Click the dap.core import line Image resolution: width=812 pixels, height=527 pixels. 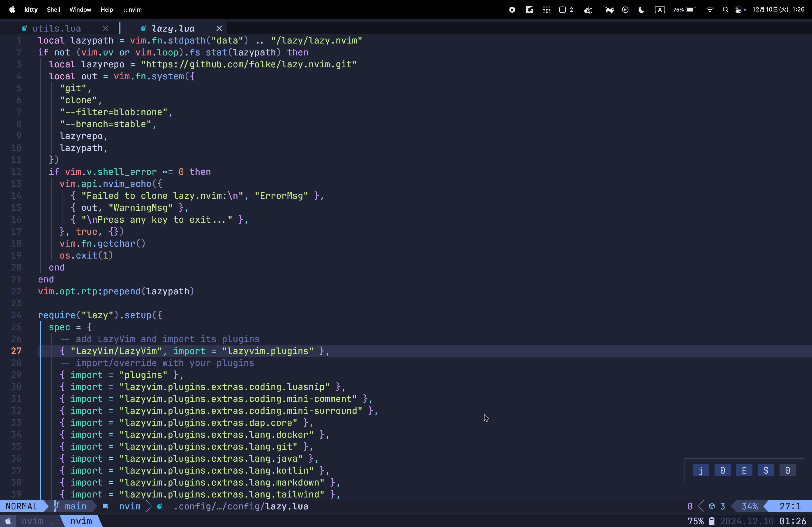pos(187,422)
